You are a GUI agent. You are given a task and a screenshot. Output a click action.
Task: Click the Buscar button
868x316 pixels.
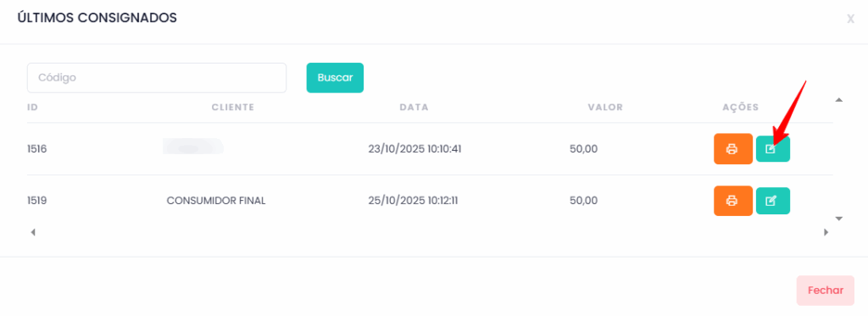tap(335, 77)
